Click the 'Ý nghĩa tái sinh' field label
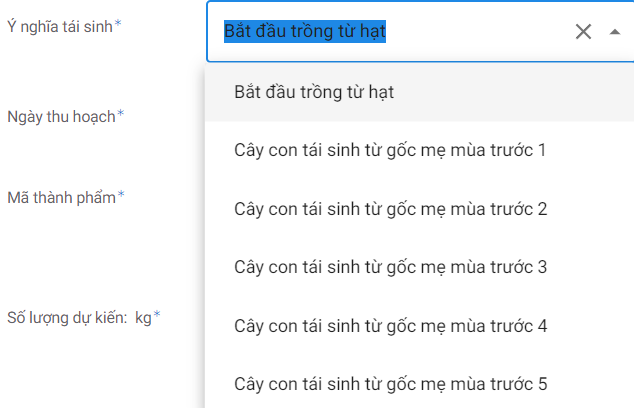 coord(59,24)
